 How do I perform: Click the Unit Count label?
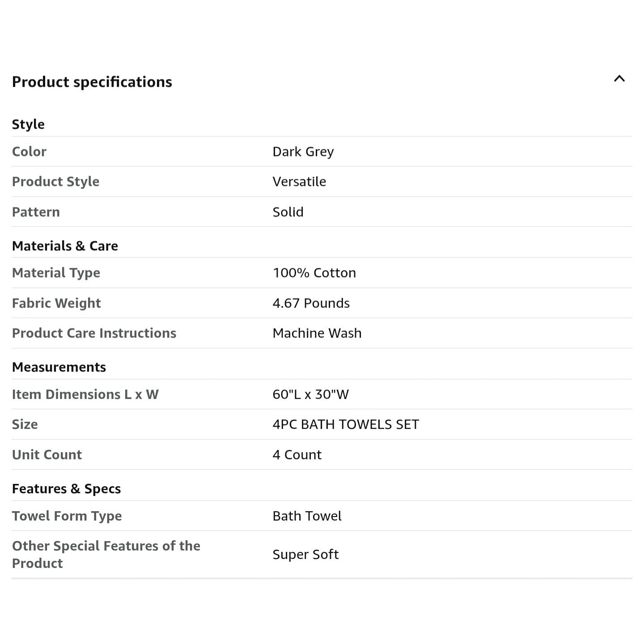pos(47,455)
